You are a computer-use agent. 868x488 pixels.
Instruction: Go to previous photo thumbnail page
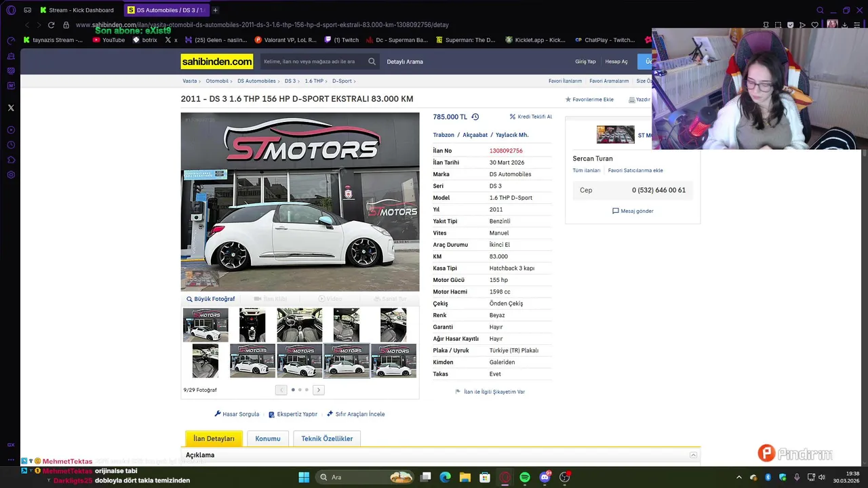(x=281, y=390)
